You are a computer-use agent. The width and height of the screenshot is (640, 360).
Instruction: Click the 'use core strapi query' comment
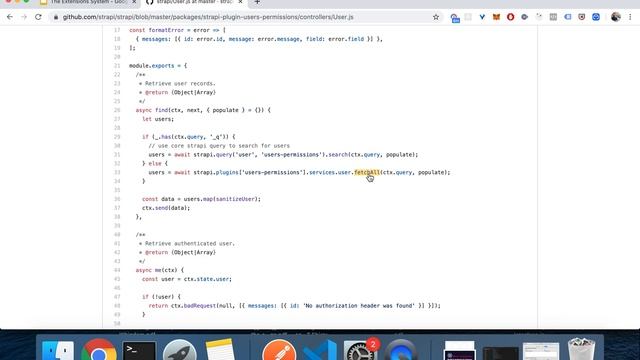click(x=219, y=146)
